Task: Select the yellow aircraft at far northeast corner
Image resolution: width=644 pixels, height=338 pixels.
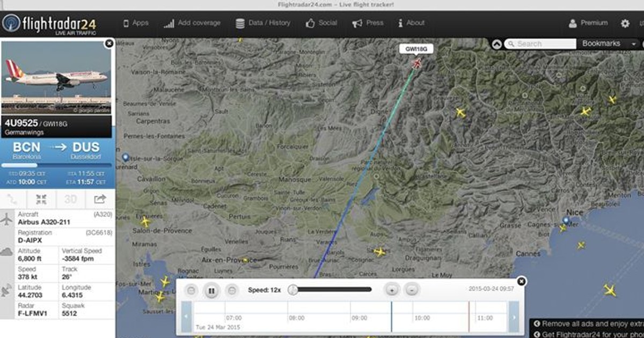Action: [612, 99]
